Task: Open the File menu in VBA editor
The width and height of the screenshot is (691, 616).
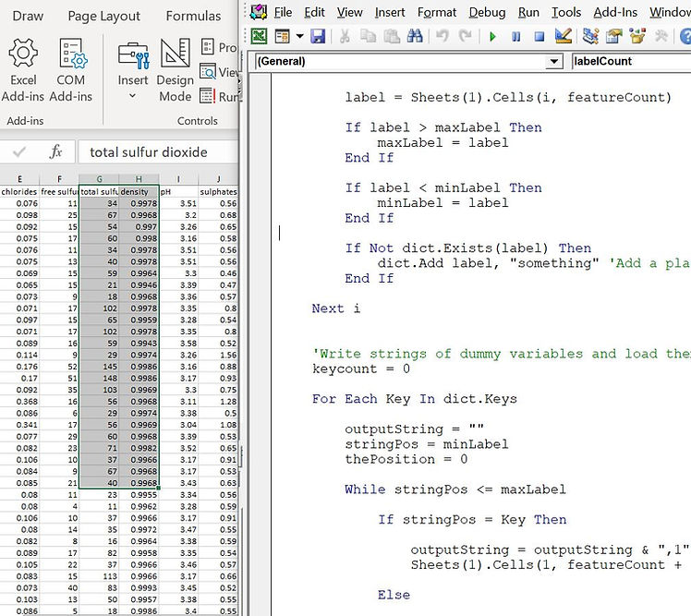Action: pyautogui.click(x=283, y=12)
